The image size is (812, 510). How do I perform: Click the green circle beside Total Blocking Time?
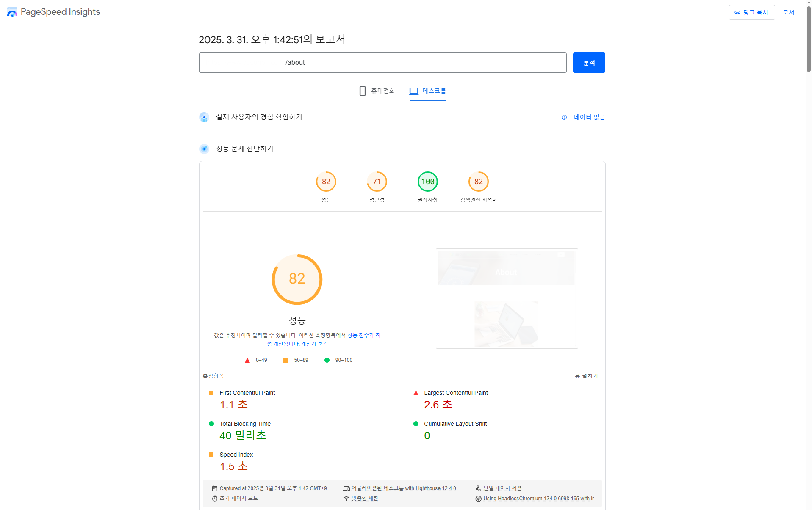point(211,424)
